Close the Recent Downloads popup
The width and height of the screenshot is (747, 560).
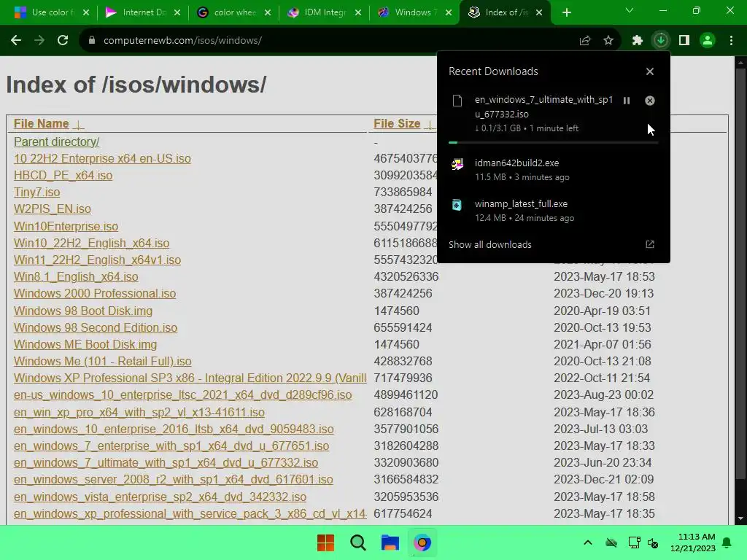[650, 71]
